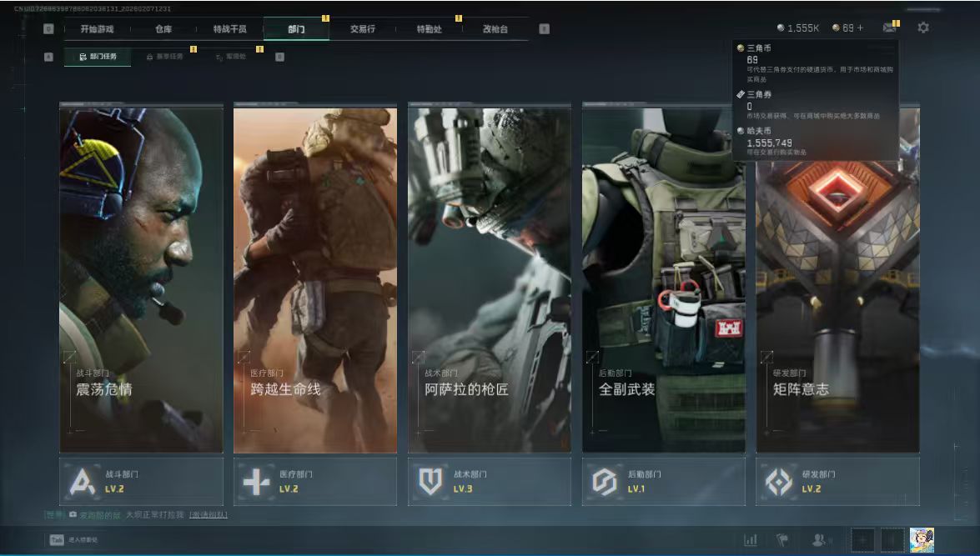Click the 1.555K currency balance

(x=798, y=28)
